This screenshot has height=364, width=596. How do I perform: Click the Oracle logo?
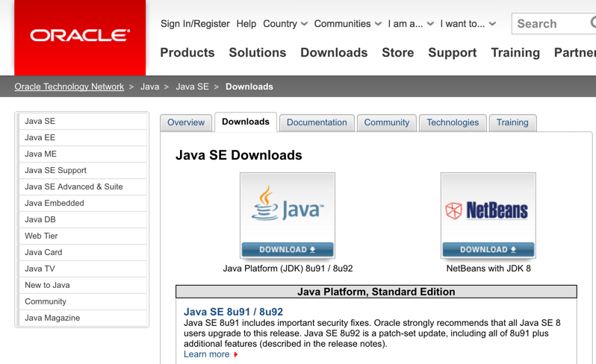click(80, 37)
